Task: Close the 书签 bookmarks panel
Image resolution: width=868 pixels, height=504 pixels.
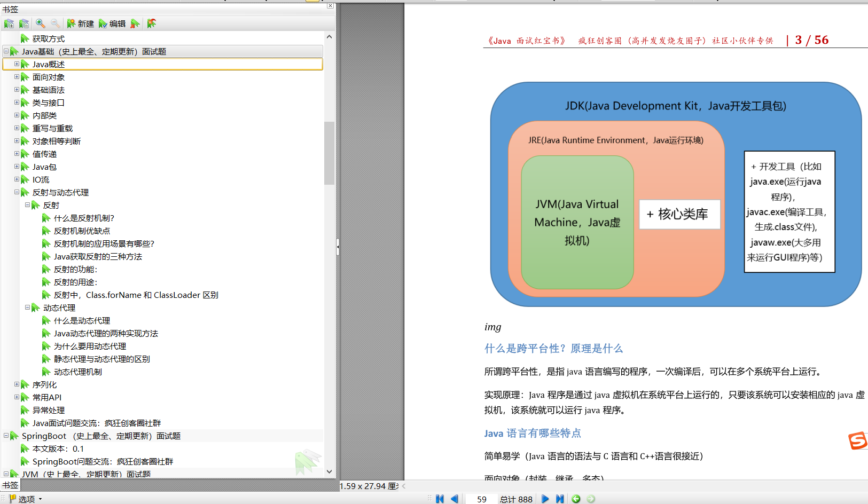Action: coord(330,6)
